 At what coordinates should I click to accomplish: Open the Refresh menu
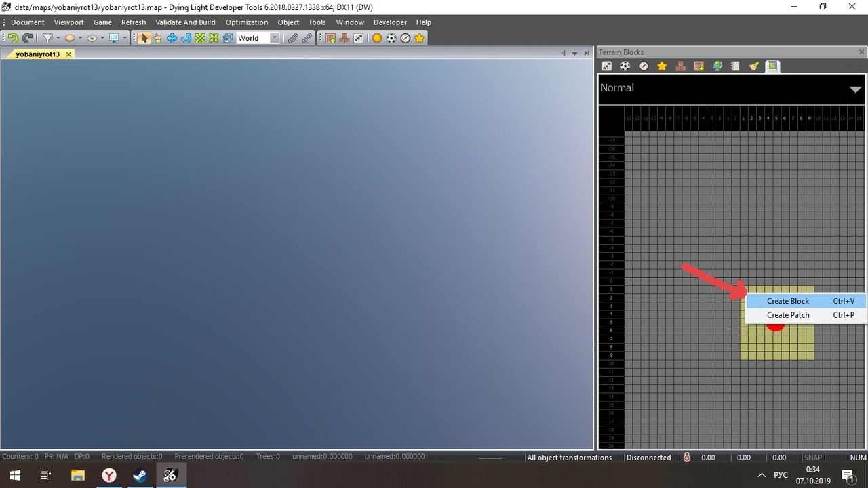[134, 22]
